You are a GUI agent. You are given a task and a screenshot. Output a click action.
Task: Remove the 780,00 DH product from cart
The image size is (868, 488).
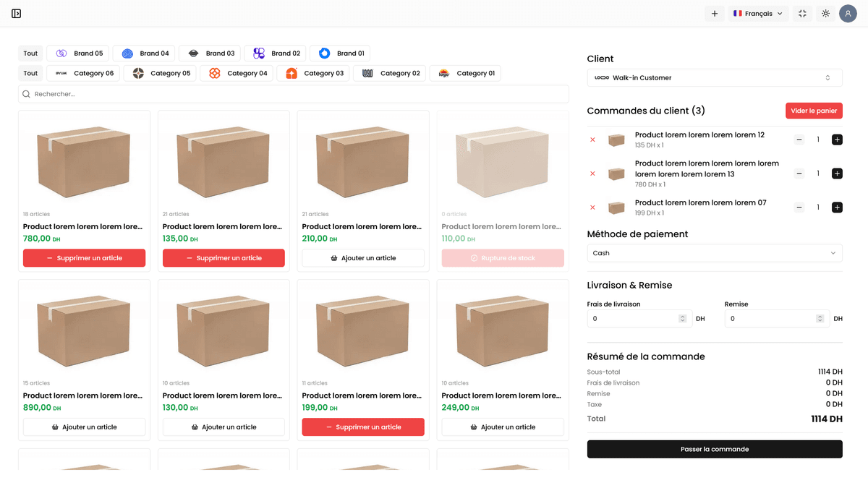(84, 258)
